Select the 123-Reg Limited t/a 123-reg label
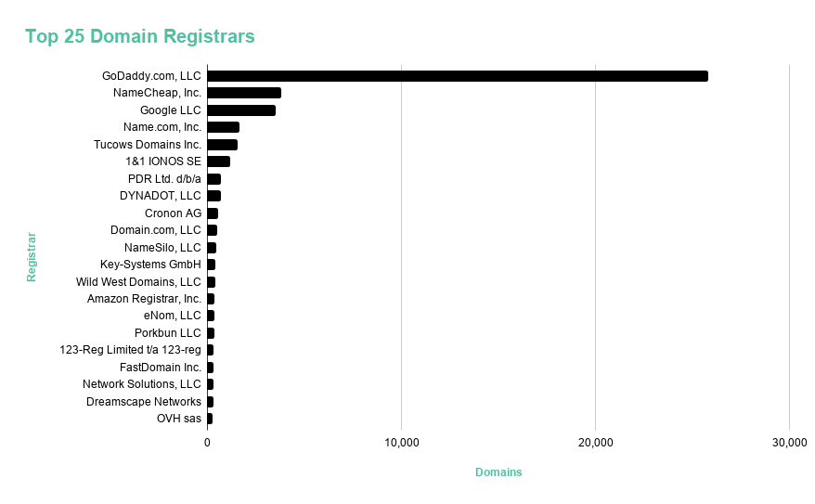The width and height of the screenshot is (815, 504). 130,350
